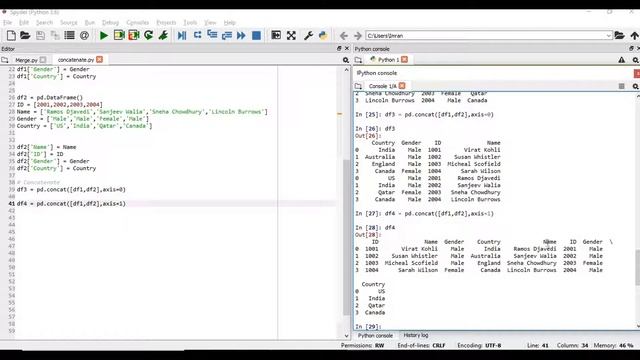Click the @ symbol finder icon
The image size is (640, 360).
(84, 36)
